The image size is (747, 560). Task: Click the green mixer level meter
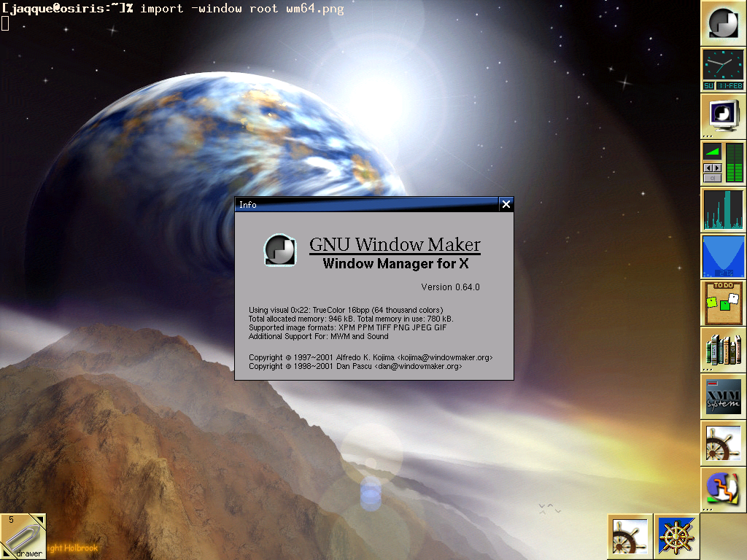[735, 163]
